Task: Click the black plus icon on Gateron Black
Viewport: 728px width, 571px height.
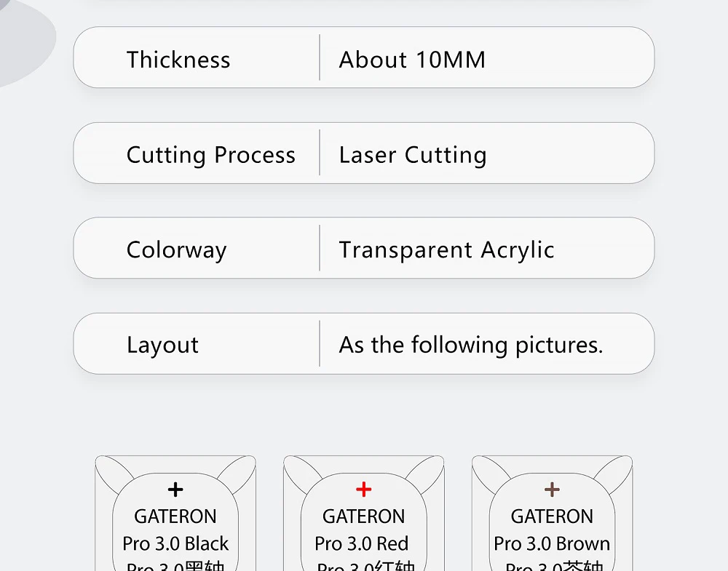Action: pyautogui.click(x=175, y=490)
